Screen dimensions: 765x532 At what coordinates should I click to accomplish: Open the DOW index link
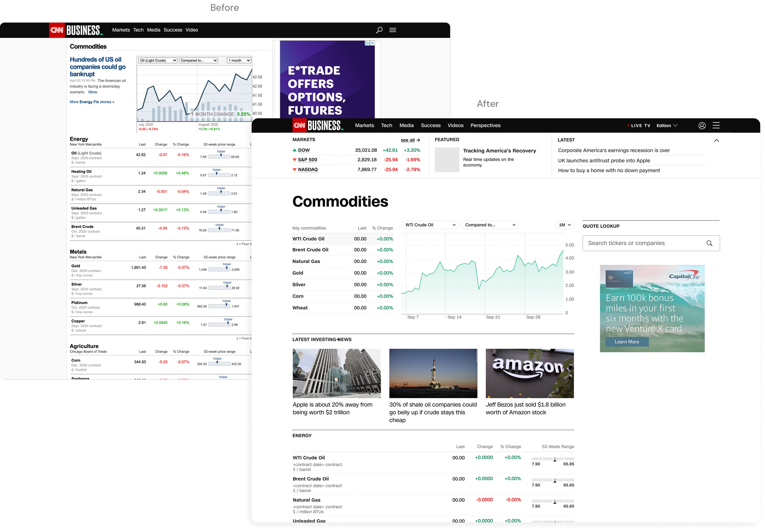[304, 150]
